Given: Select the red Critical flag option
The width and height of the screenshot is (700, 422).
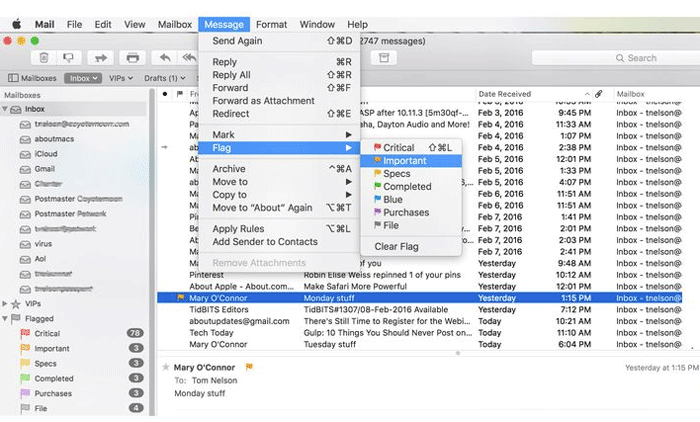Looking at the screenshot, I should click(411, 148).
